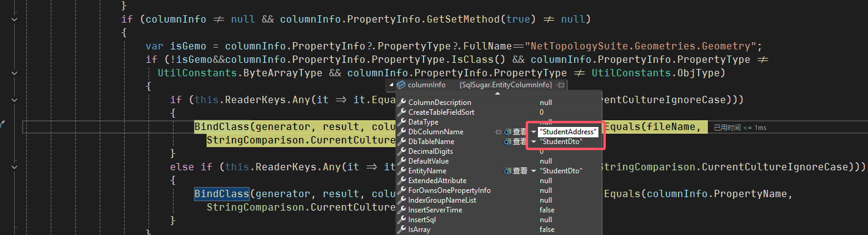Viewport: 868px width, 235px height.
Task: Open the 查看 visualizer for EntityName
Action: (515, 171)
